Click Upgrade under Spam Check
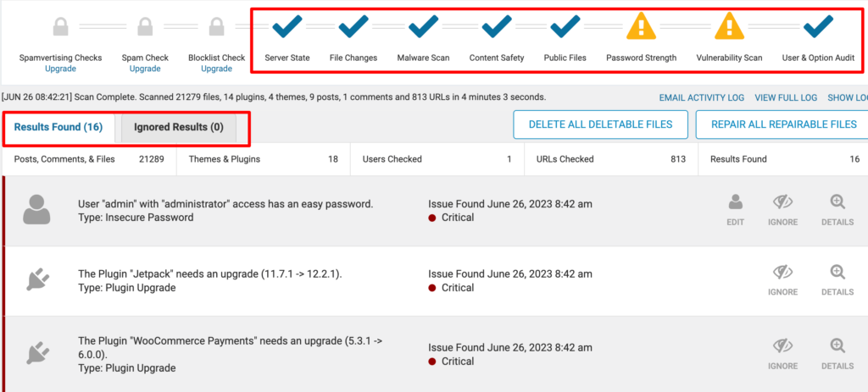Screen dimensions: 868x392 pyautogui.click(x=145, y=69)
